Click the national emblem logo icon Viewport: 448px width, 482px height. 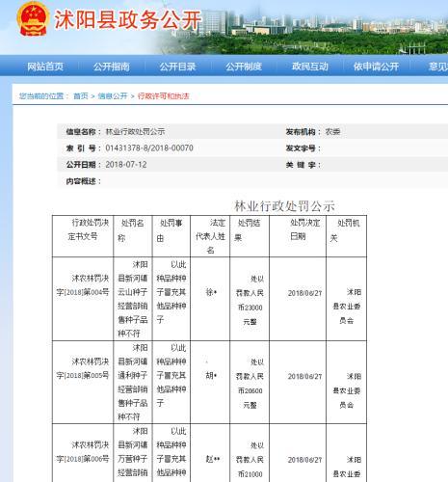[34, 18]
